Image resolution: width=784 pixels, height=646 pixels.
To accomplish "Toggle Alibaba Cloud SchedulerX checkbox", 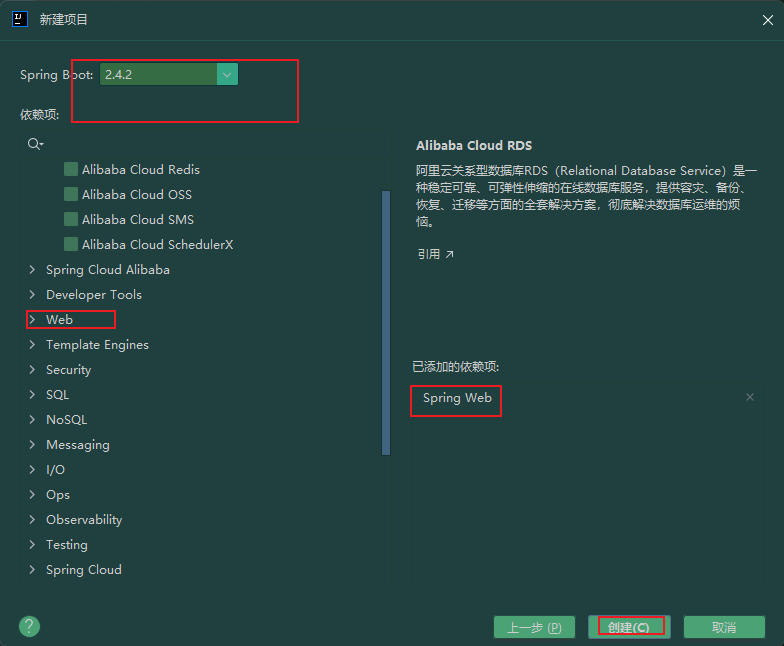I will coord(71,244).
